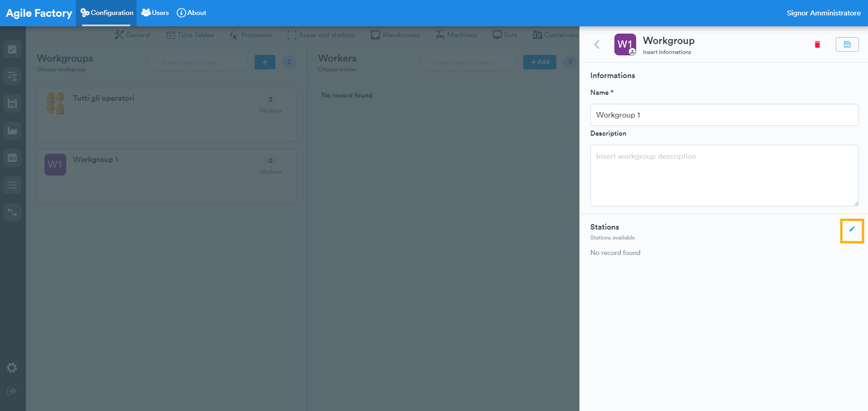
Task: Open the factory production sidebar icon
Action: click(12, 131)
